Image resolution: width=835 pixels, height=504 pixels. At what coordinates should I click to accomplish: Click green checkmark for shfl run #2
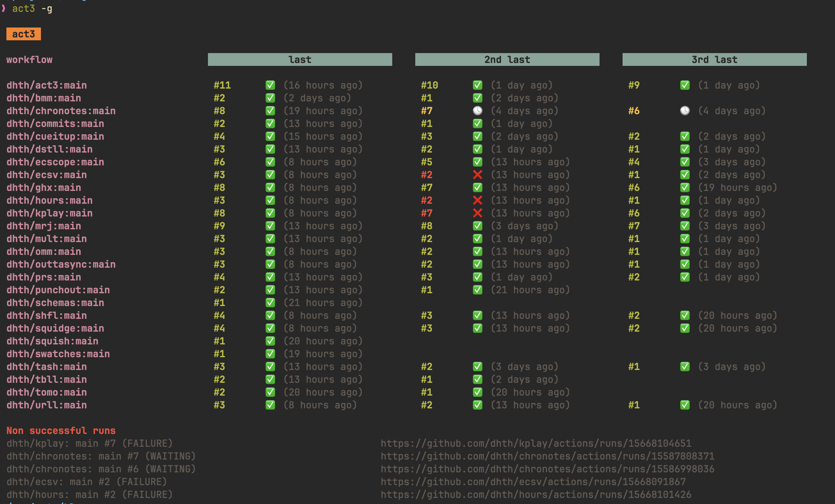pos(685,315)
